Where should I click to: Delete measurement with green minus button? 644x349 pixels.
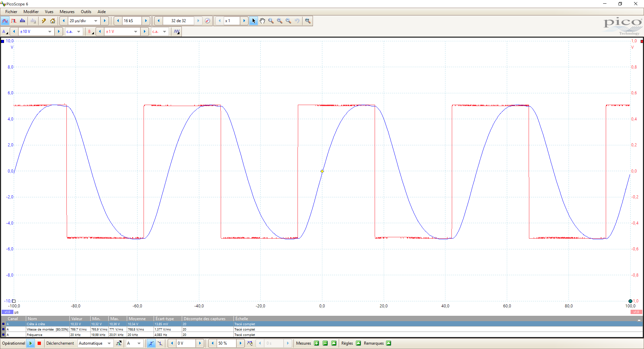[x=325, y=343]
